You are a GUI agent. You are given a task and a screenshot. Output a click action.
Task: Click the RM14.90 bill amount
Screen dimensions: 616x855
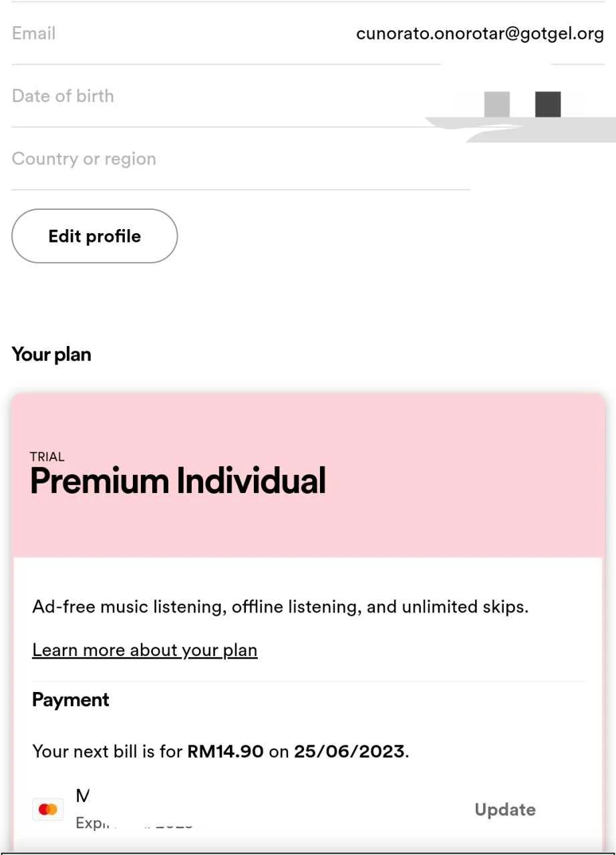(x=225, y=751)
